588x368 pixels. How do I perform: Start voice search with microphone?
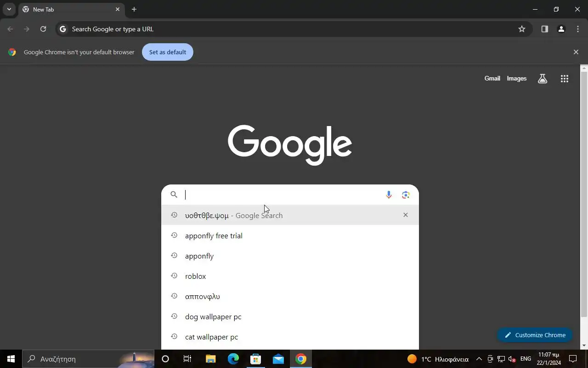(389, 195)
